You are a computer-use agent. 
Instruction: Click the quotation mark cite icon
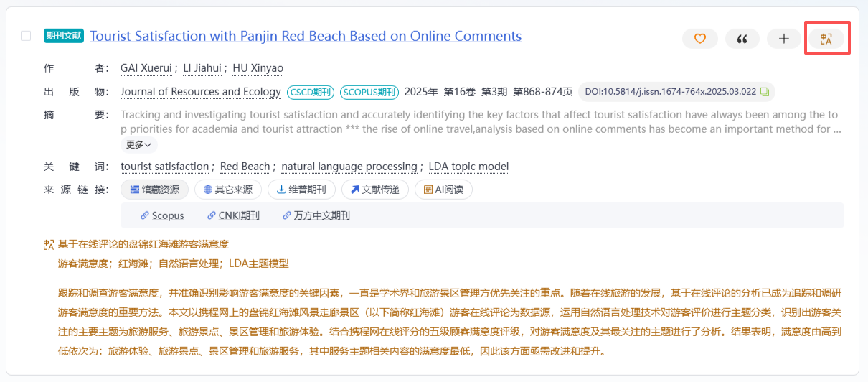(x=742, y=39)
